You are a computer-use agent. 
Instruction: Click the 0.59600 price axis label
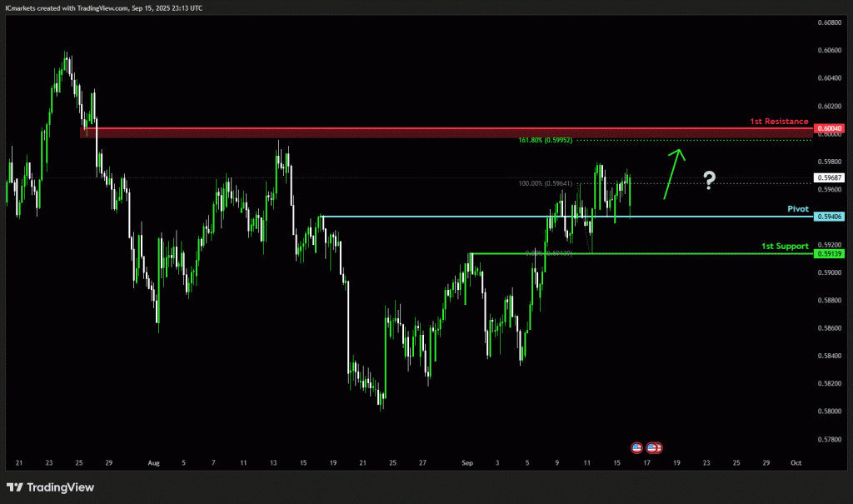point(829,189)
